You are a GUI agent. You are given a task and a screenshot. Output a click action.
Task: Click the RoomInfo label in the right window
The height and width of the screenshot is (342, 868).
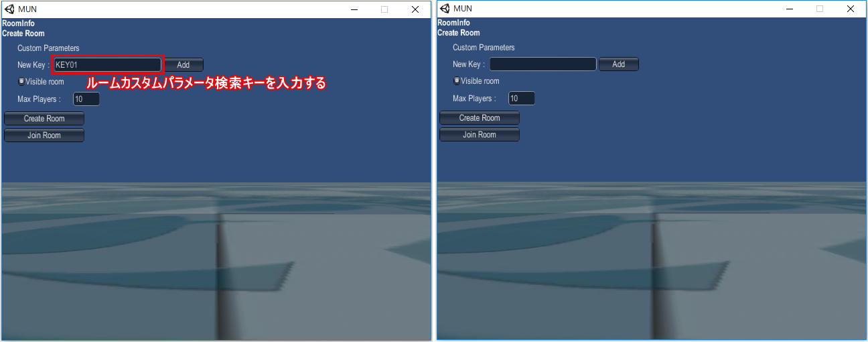[453, 23]
